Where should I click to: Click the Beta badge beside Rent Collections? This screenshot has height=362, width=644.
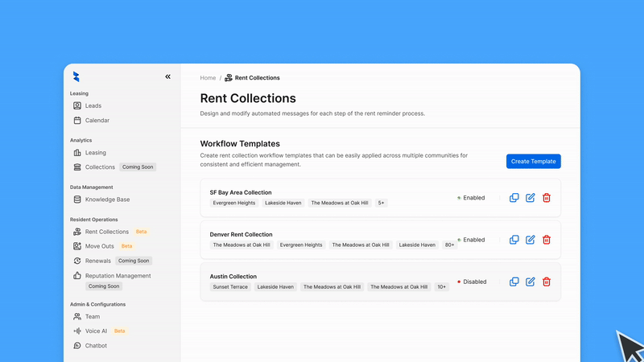(x=142, y=232)
